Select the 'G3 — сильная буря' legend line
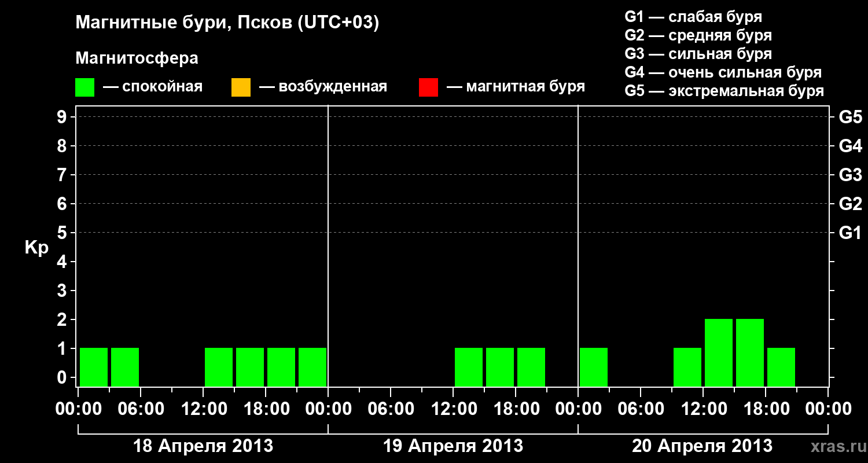868x463 pixels. pos(698,54)
